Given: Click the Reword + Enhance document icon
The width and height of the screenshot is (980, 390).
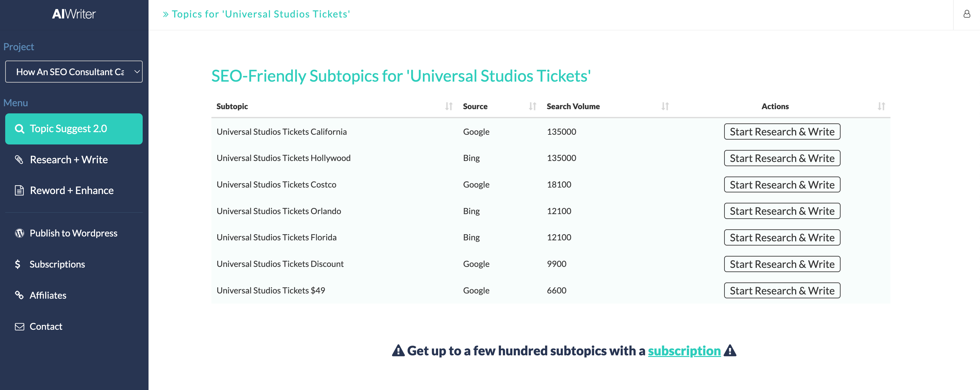Looking at the screenshot, I should coord(19,190).
